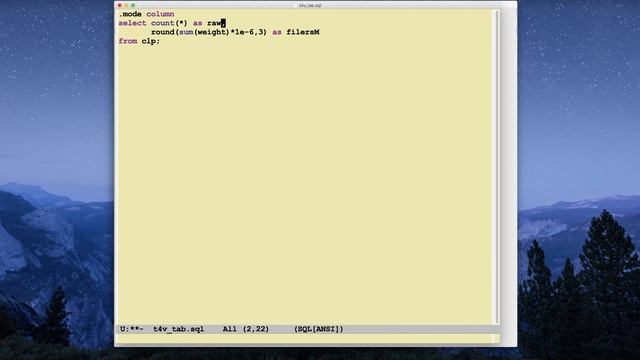Click the window title 't4v_tab.sql'

(310, 5)
